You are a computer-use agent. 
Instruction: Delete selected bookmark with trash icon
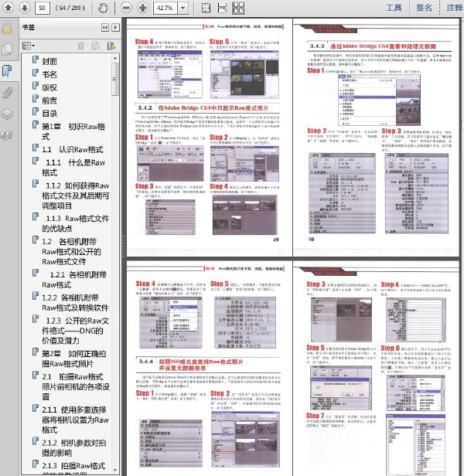click(x=80, y=46)
